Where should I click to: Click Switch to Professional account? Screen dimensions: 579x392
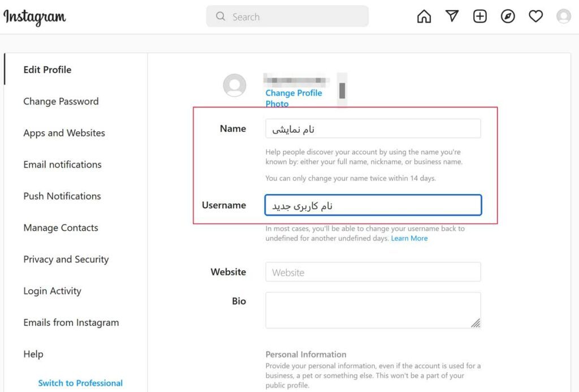tap(80, 383)
